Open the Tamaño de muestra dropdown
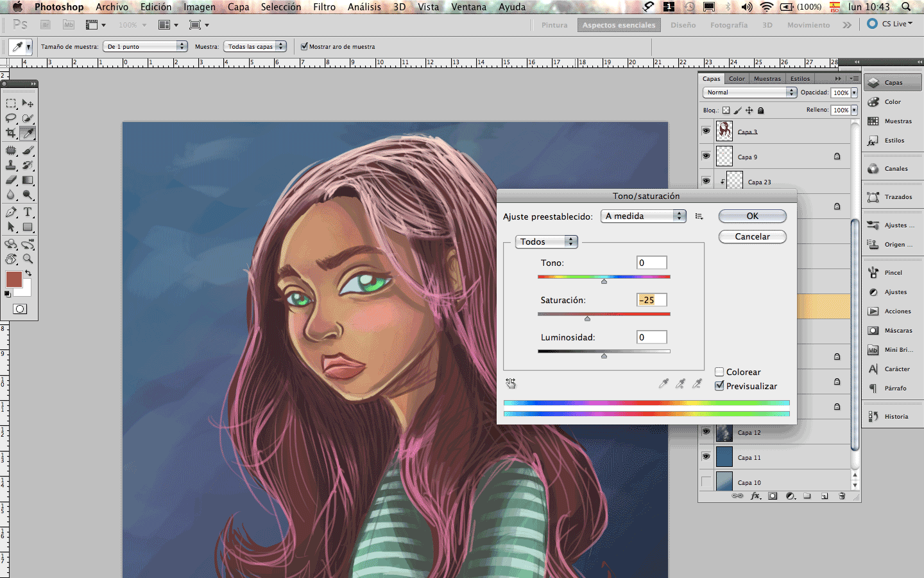This screenshot has width=924, height=578. [x=145, y=46]
